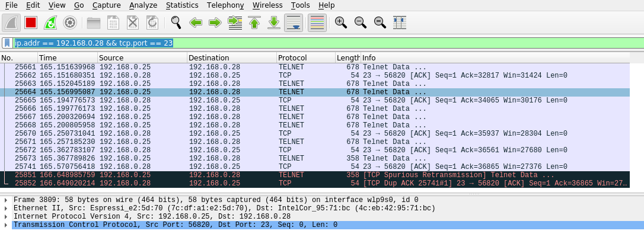
Task: Select packet 25667 in the list
Action: (315, 117)
